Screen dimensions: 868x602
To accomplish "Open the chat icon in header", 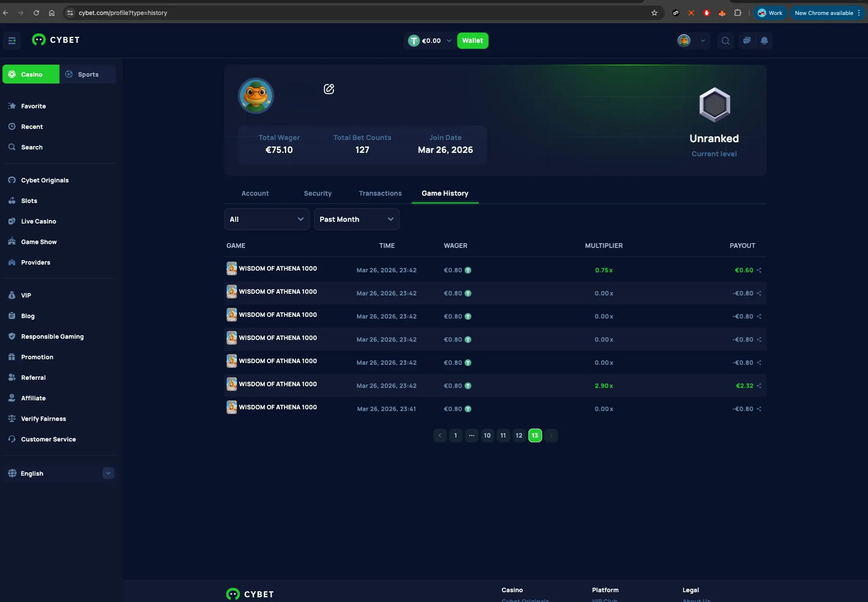I will [x=747, y=41].
